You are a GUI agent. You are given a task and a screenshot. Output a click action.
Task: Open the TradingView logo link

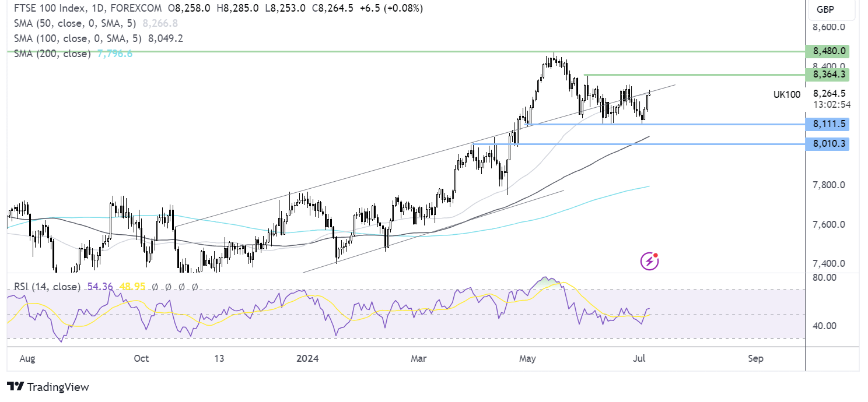[x=48, y=387]
